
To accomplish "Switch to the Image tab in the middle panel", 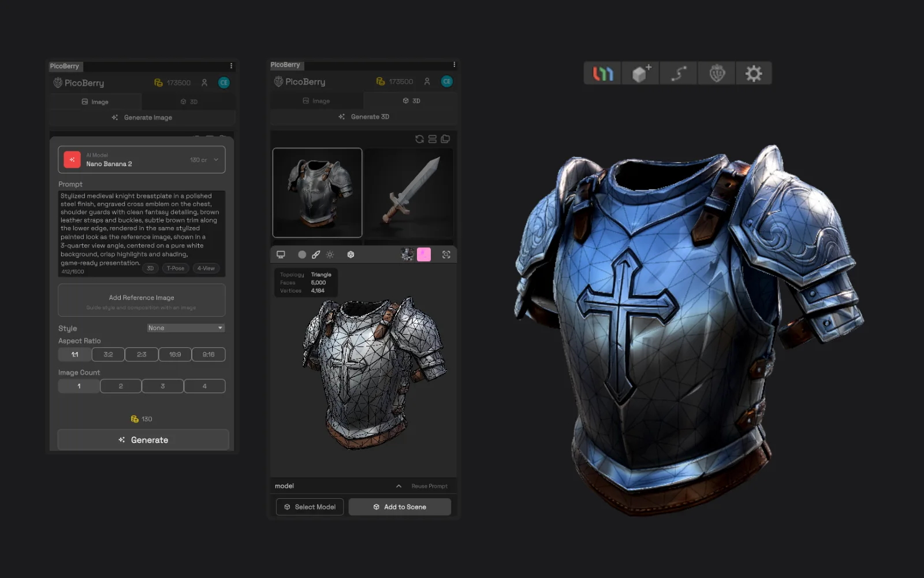I will [316, 101].
